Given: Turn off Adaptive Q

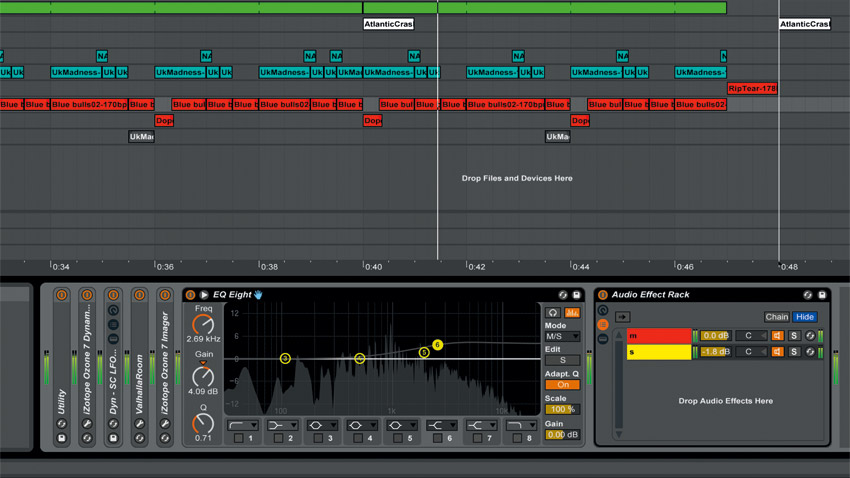Looking at the screenshot, I should [x=562, y=384].
